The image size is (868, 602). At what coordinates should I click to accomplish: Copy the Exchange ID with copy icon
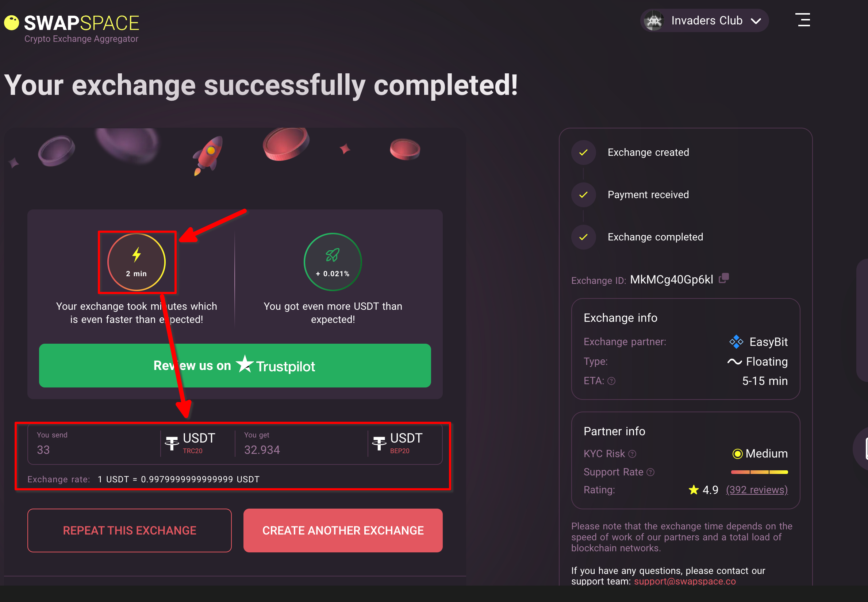click(723, 279)
